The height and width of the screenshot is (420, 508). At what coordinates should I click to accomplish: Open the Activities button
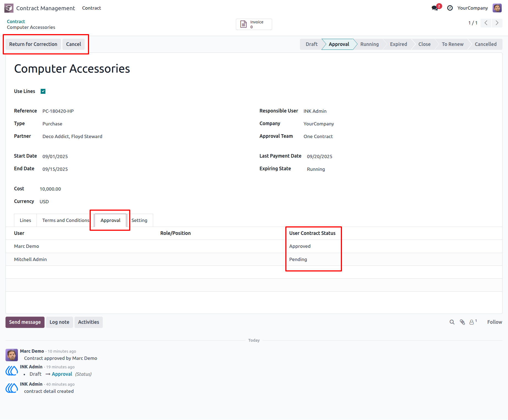coord(89,322)
